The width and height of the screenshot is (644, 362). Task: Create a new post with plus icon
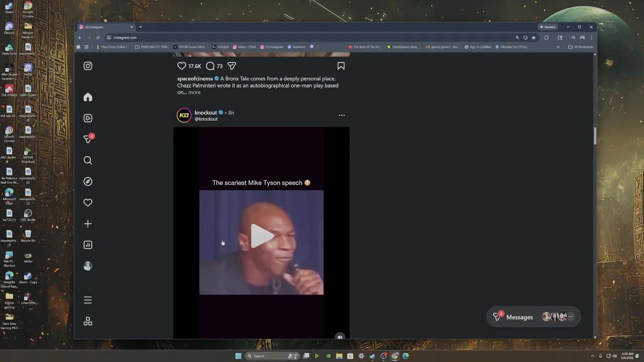88,224
